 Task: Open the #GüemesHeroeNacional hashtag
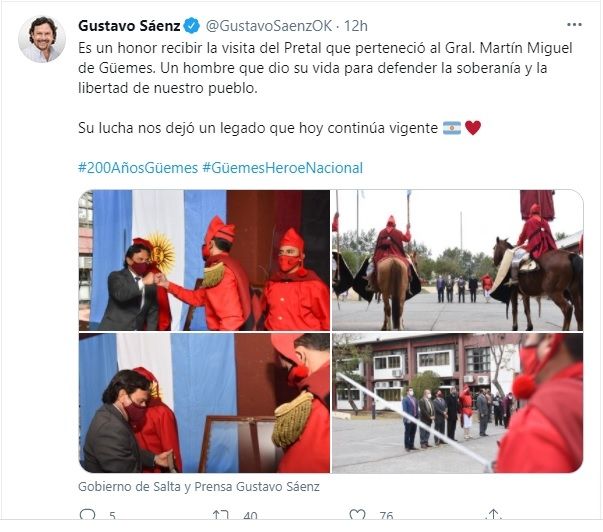point(283,168)
